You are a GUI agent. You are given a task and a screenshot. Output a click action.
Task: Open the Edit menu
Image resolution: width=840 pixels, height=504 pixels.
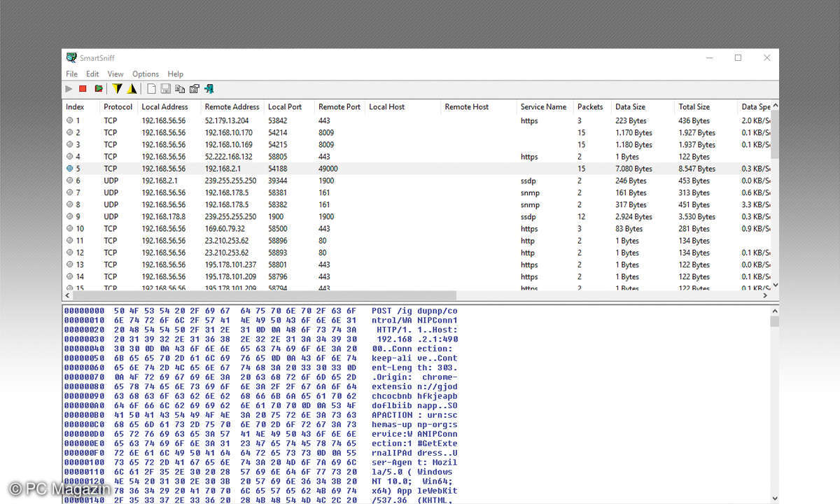click(x=92, y=73)
